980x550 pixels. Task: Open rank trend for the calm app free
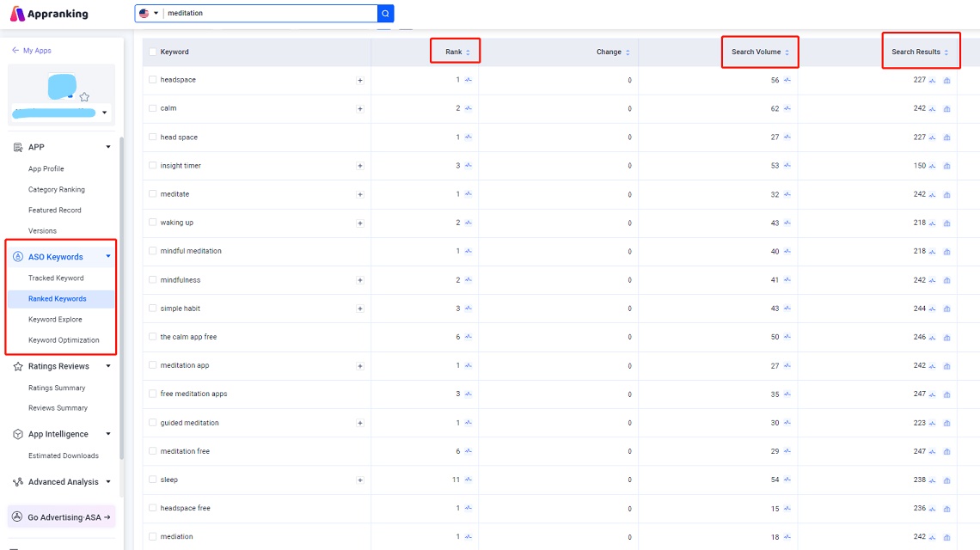point(469,337)
